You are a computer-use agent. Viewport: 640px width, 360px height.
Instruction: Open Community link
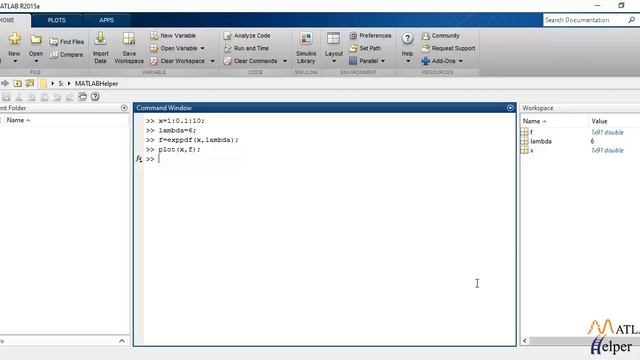click(x=440, y=36)
